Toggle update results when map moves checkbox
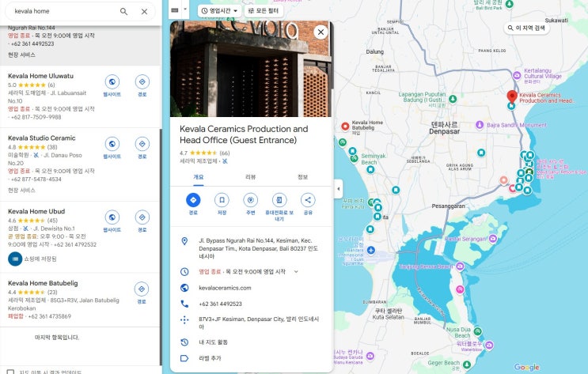The width and height of the screenshot is (588, 374). 10,372
